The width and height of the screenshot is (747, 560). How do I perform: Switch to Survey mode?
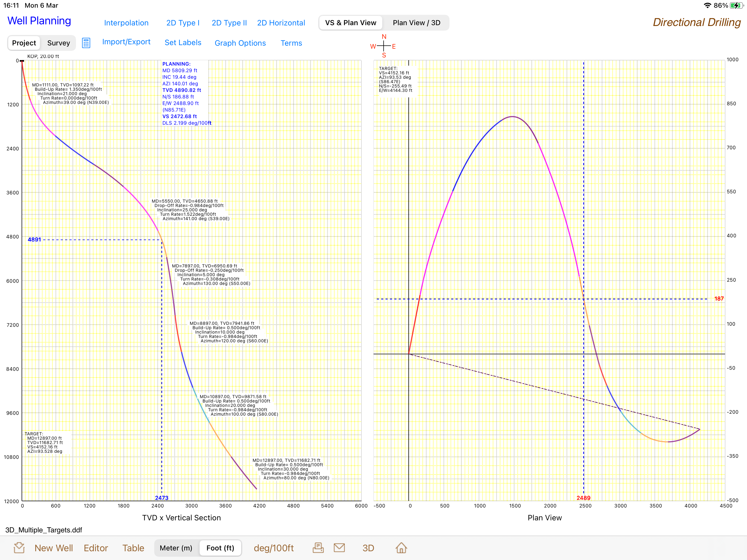coord(59,43)
